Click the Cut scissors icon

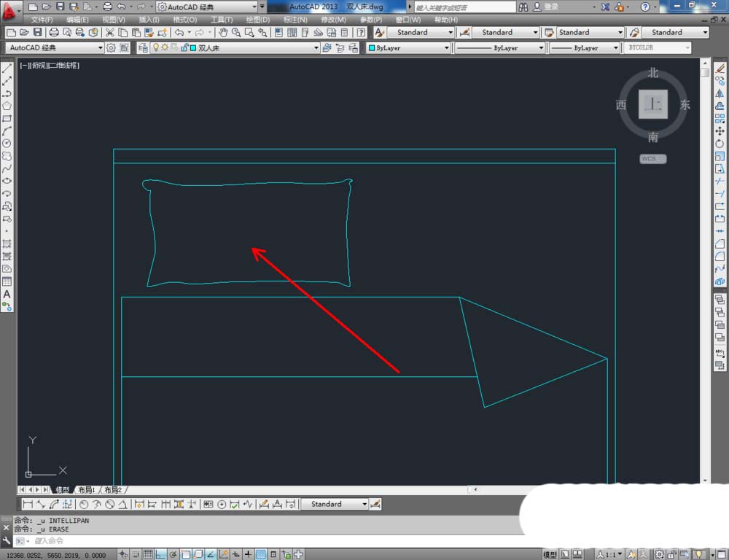tap(110, 32)
